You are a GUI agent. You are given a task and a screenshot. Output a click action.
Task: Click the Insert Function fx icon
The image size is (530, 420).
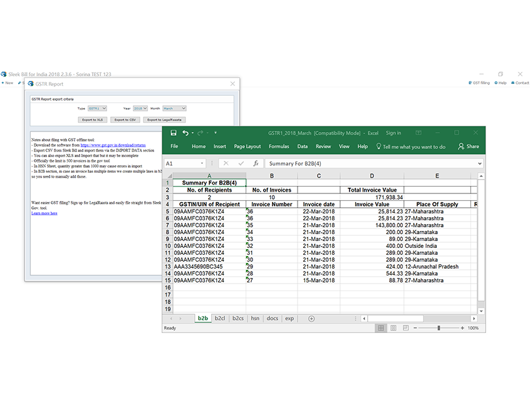coord(256,163)
